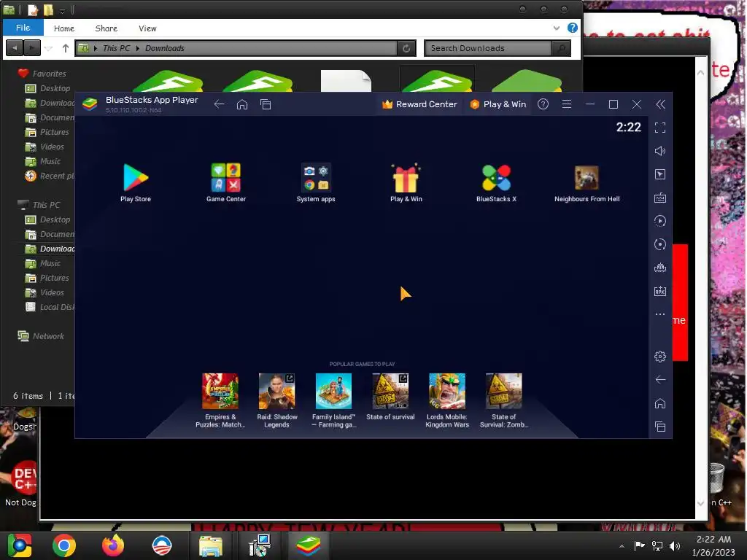Collapse the BlueStacks side toolbar
The height and width of the screenshot is (560, 747).
(x=660, y=104)
